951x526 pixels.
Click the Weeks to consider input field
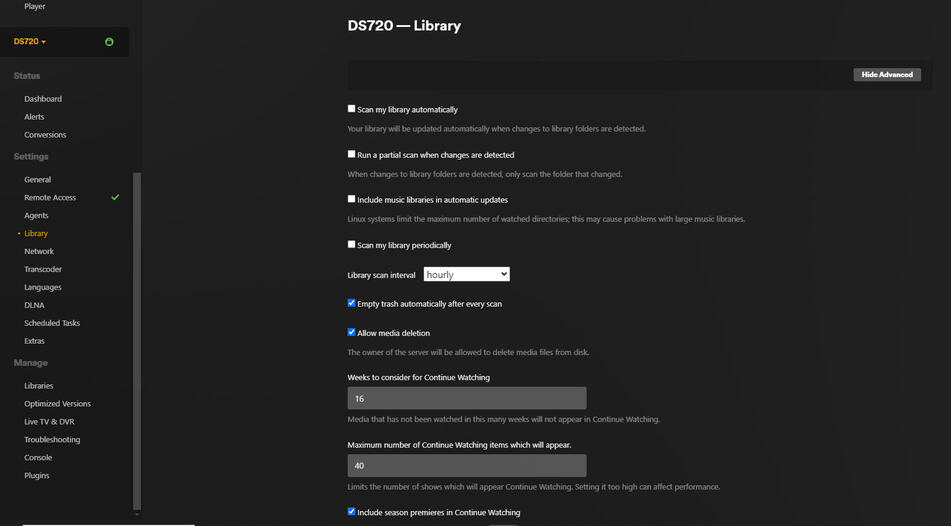point(466,398)
